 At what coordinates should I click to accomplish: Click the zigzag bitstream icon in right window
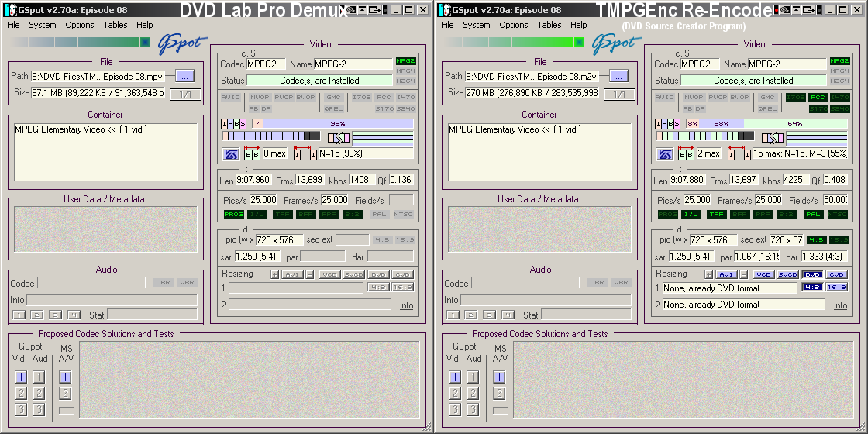click(772, 138)
